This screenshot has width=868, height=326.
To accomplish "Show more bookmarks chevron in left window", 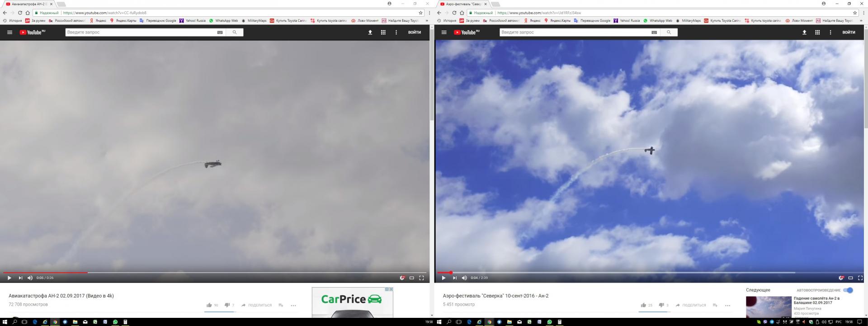I will tap(427, 21).
